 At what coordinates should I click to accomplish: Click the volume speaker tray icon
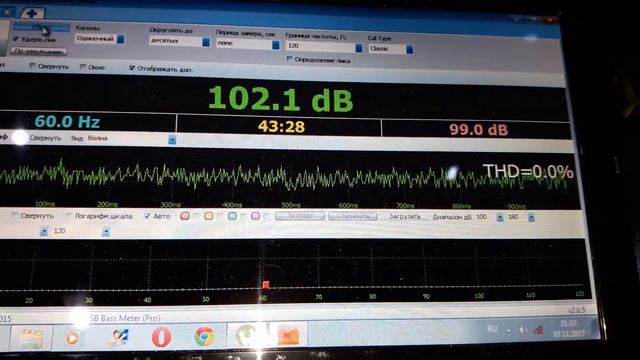(523, 330)
